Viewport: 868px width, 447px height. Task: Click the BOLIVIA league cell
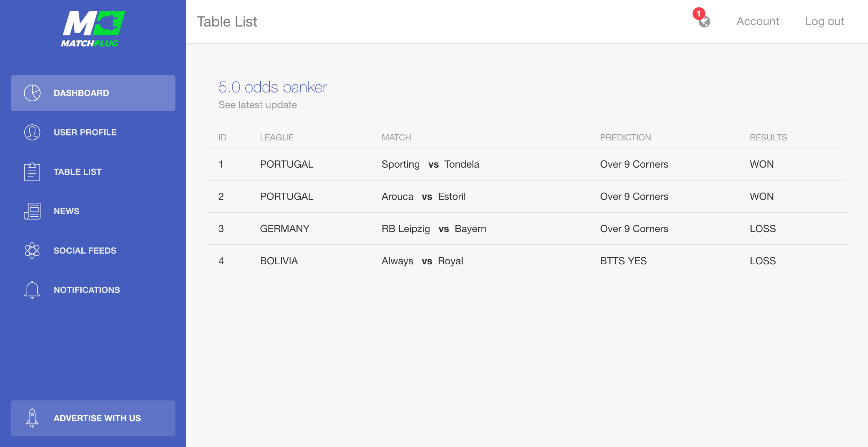pos(279,261)
